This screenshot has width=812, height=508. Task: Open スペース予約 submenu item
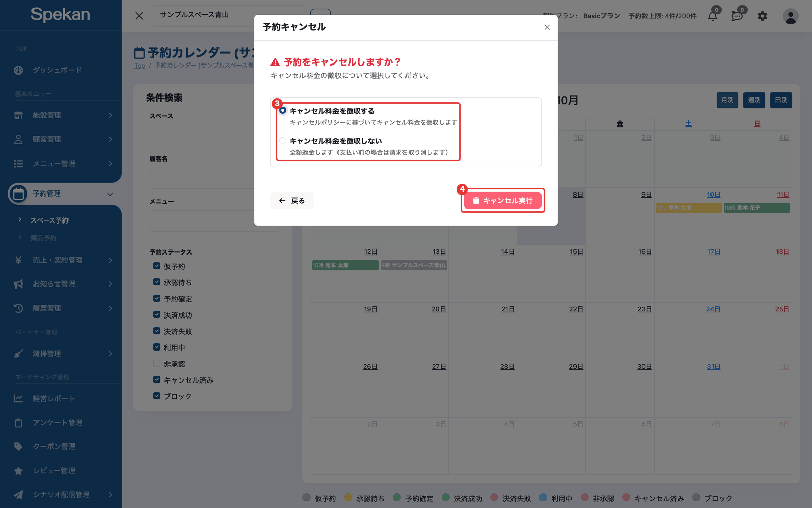49,220
